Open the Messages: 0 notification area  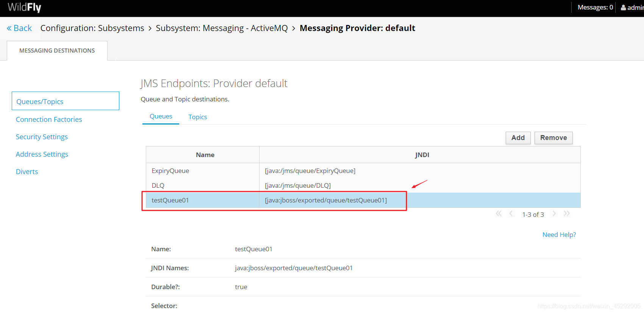(x=595, y=8)
